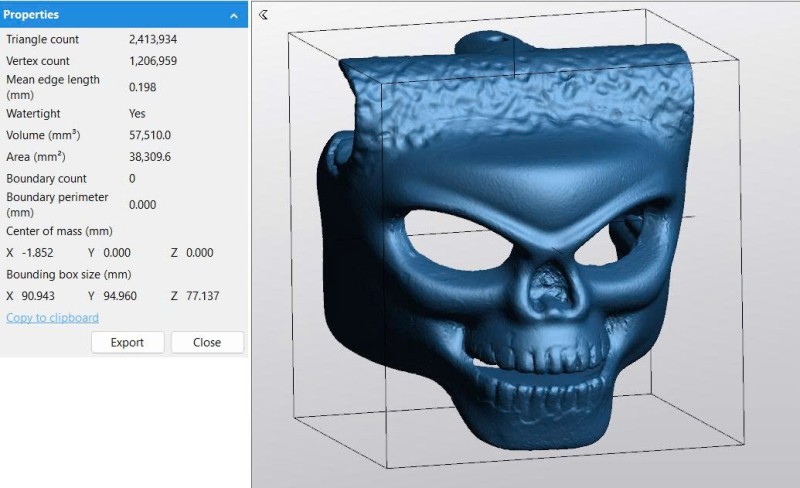Click the double-chevron sidebar collapse icon
Viewport: 800px width, 488px height.
tap(263, 15)
